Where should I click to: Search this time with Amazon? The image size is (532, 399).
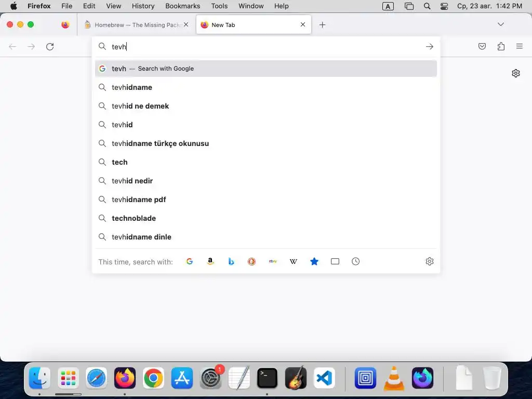210,261
